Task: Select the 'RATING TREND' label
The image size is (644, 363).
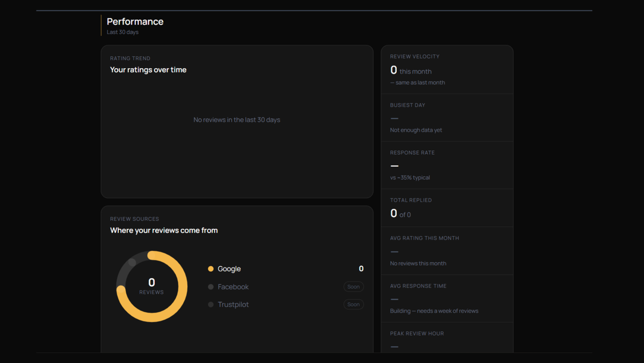Action: (x=130, y=59)
